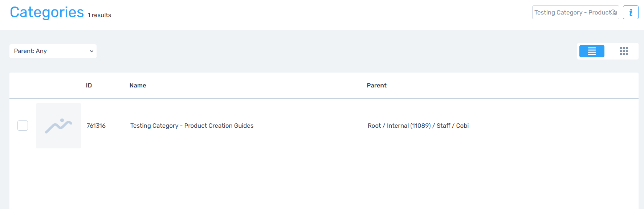
Task: Switch to list view
Action: tap(592, 51)
